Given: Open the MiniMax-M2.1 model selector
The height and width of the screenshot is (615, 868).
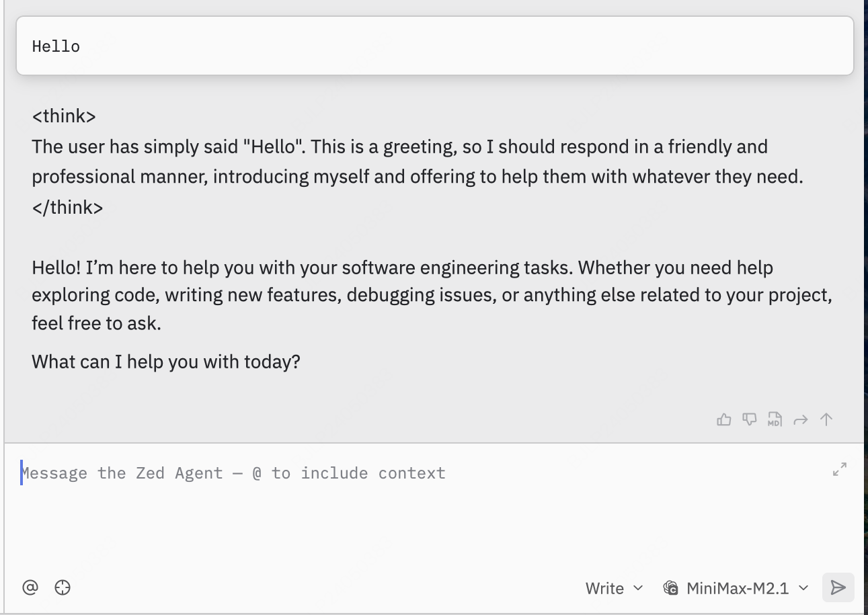Looking at the screenshot, I should (736, 589).
